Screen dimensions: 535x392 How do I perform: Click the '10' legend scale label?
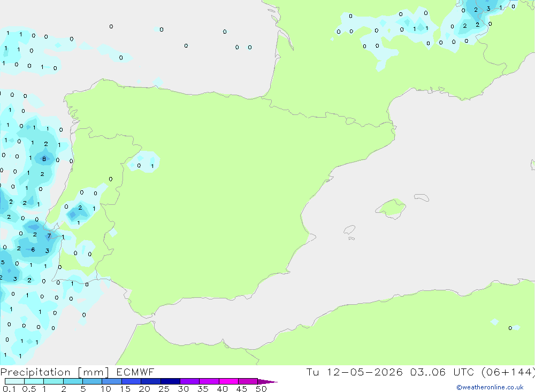click(106, 389)
